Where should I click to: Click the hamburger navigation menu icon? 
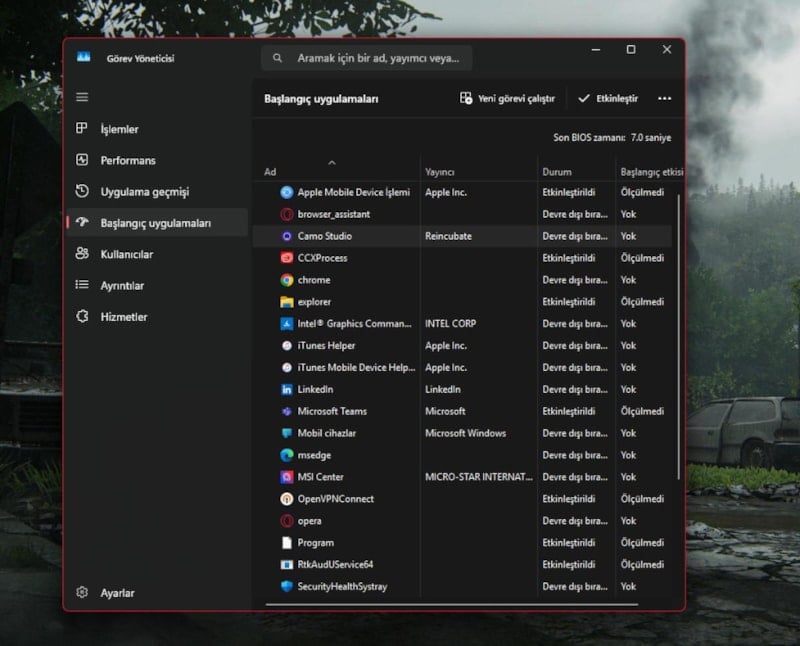(x=82, y=97)
